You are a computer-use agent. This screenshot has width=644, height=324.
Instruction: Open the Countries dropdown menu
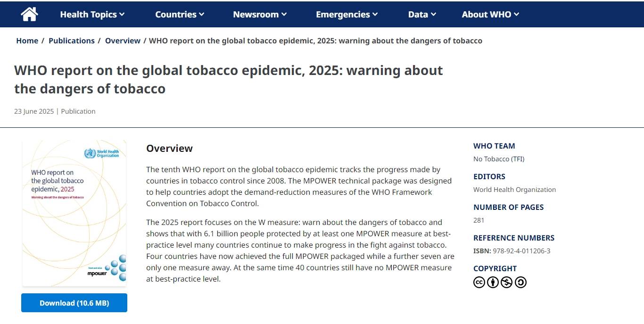180,14
